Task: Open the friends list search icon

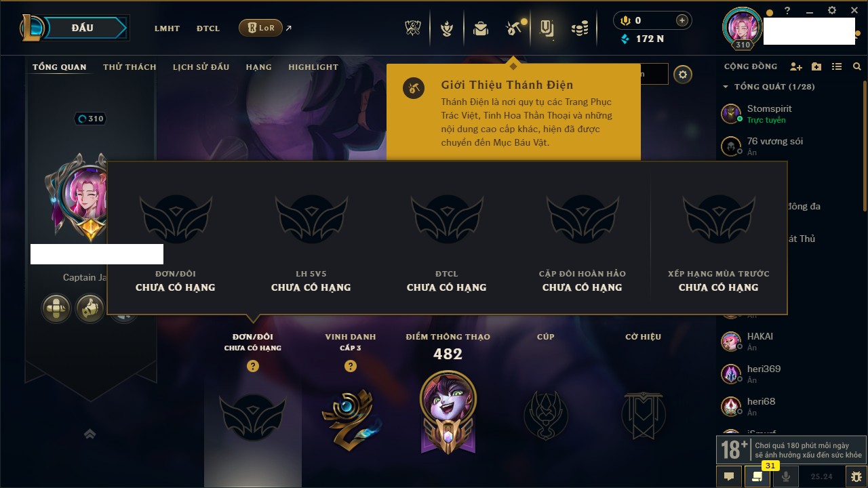Action: 857,66
